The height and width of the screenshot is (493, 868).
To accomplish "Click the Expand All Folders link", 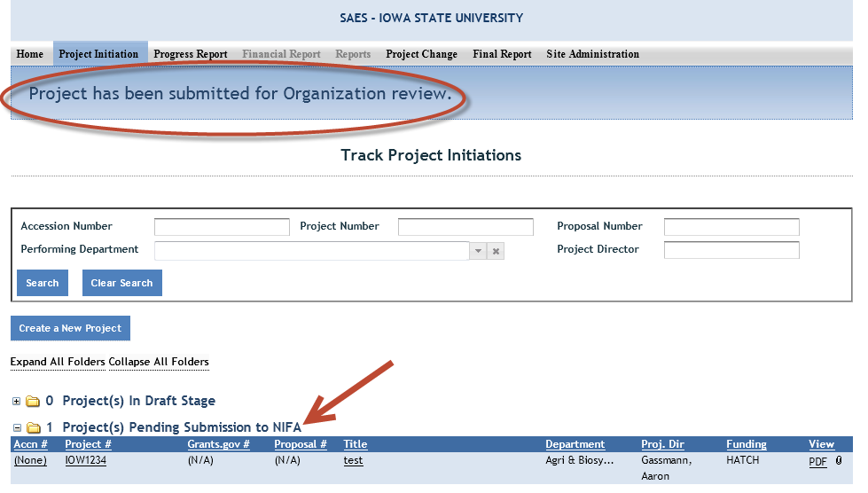I will (x=58, y=362).
